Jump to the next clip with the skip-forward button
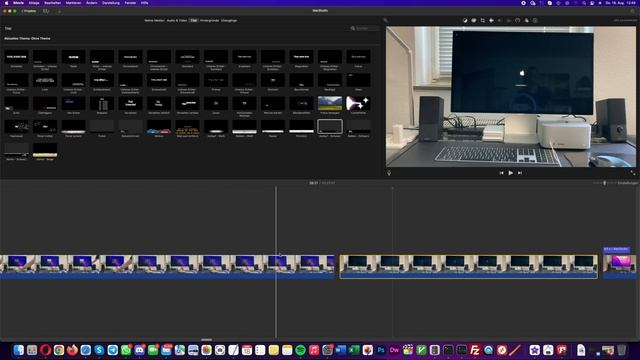This screenshot has width=640, height=360. click(520, 173)
